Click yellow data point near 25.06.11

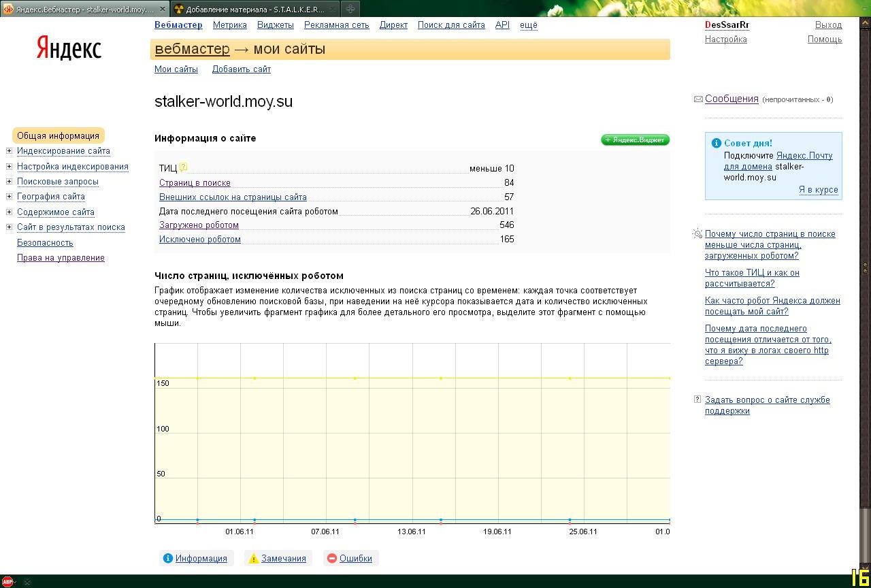tap(570, 378)
